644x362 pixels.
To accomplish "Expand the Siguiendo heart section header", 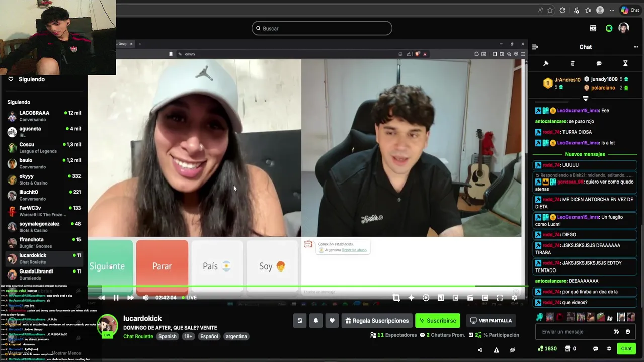I will point(27,79).
